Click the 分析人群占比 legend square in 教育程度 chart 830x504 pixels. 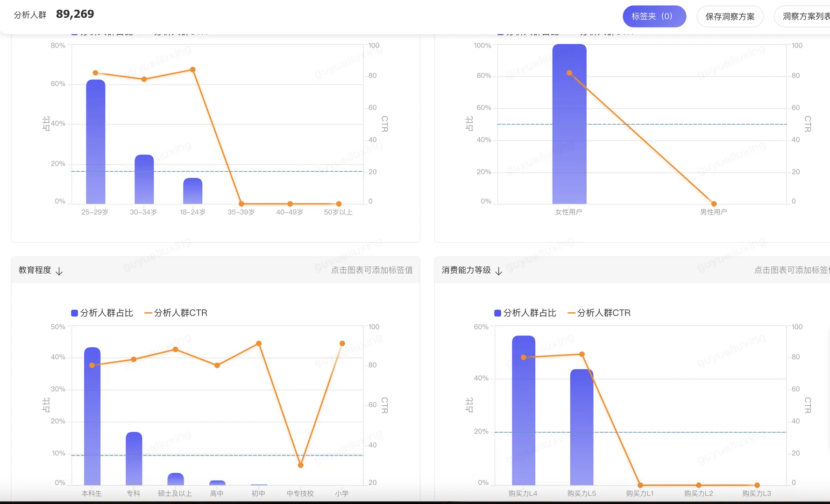pyautogui.click(x=75, y=313)
